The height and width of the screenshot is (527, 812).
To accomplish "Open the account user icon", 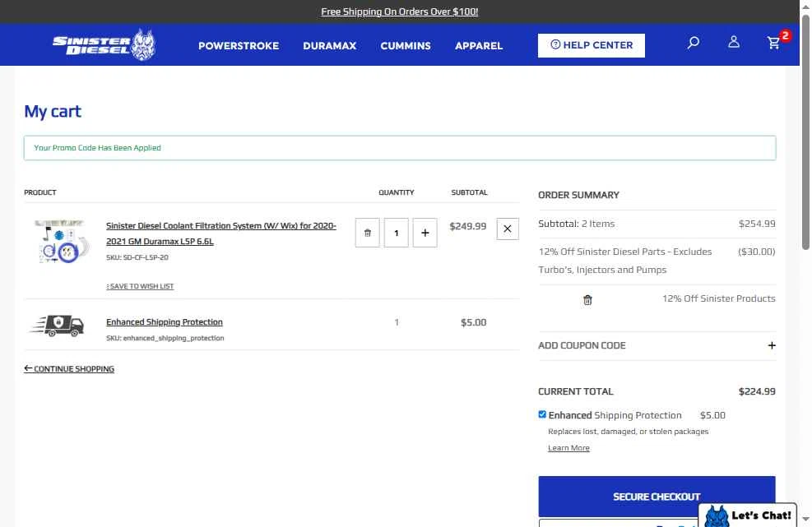I will click(733, 42).
